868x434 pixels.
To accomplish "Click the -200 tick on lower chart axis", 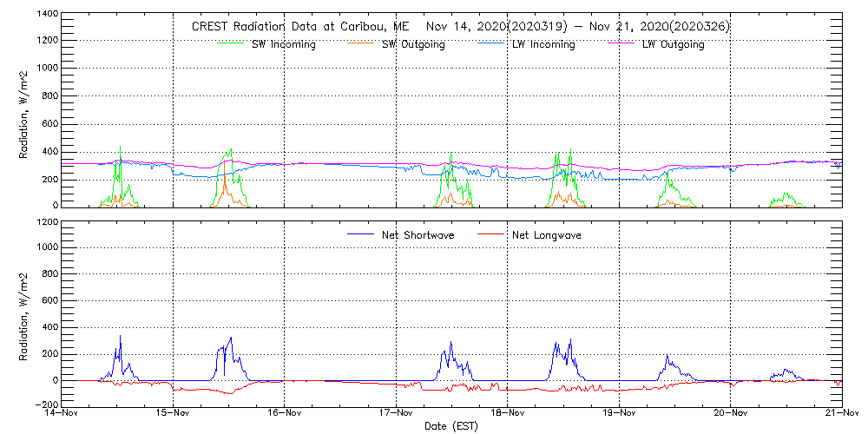I will point(45,405).
